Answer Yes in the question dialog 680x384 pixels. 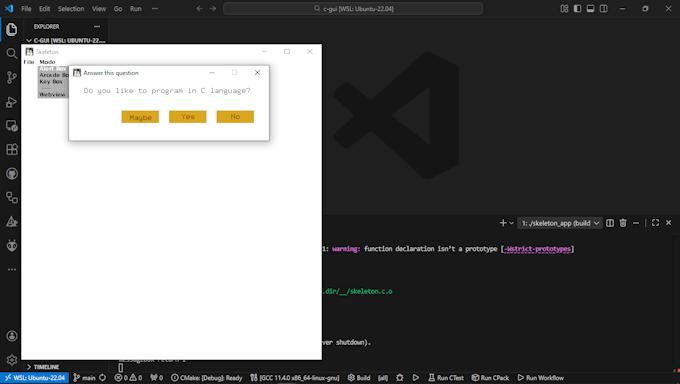point(188,117)
